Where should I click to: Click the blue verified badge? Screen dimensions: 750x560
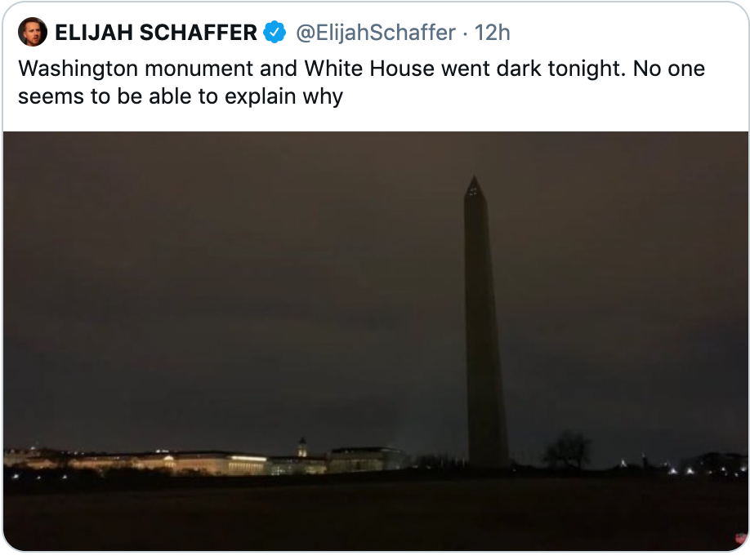pos(275,33)
